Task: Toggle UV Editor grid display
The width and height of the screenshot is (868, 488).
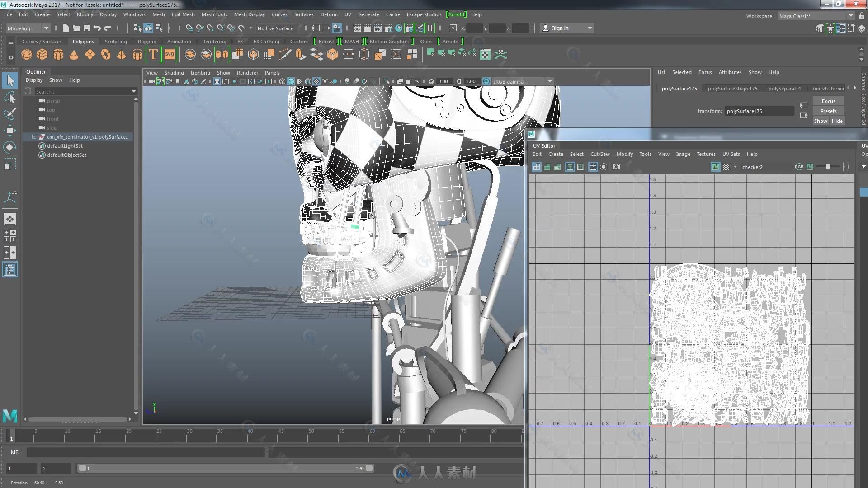Action: point(593,167)
